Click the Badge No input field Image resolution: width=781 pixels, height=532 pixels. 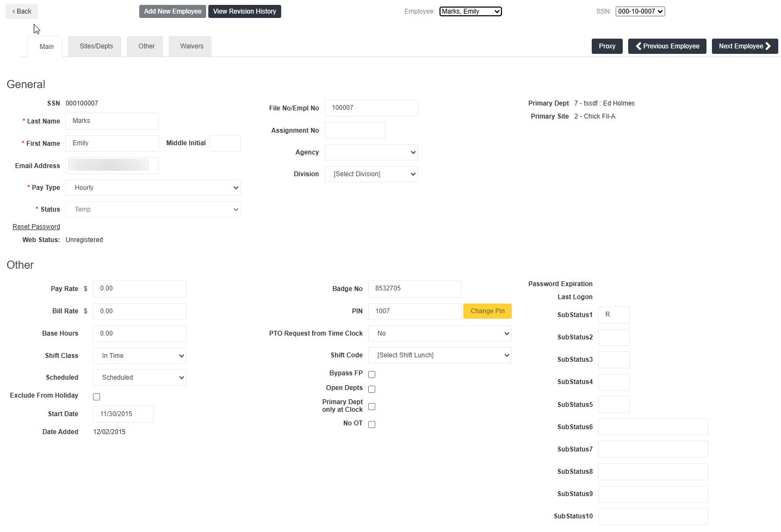pyautogui.click(x=414, y=289)
